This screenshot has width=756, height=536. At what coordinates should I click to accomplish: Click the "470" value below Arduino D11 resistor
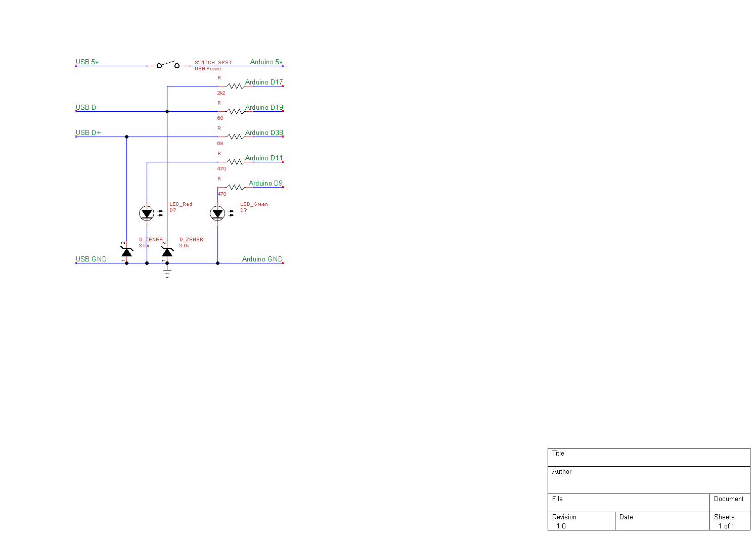click(x=222, y=169)
